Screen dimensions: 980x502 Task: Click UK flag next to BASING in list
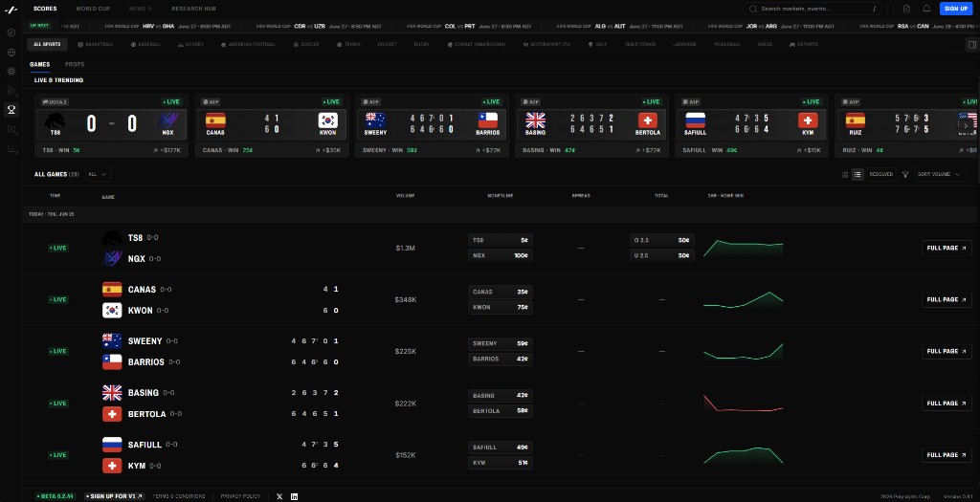pyautogui.click(x=112, y=393)
